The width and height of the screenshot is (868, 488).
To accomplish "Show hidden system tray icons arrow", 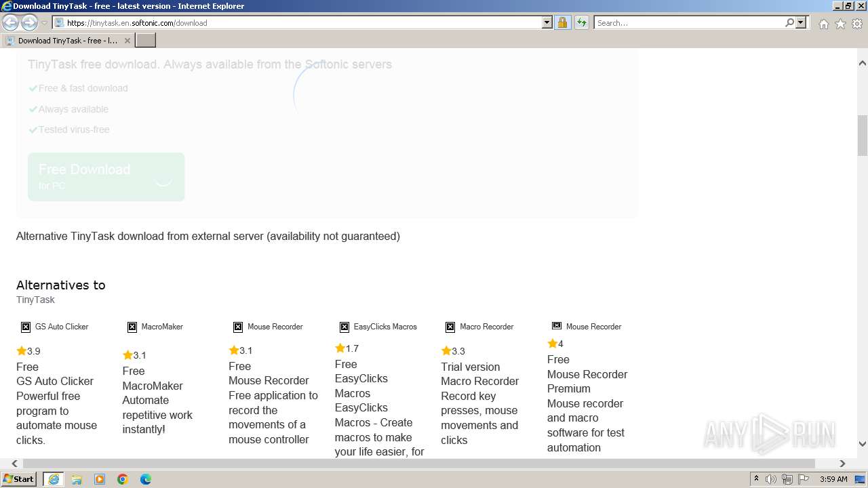I will (x=756, y=479).
